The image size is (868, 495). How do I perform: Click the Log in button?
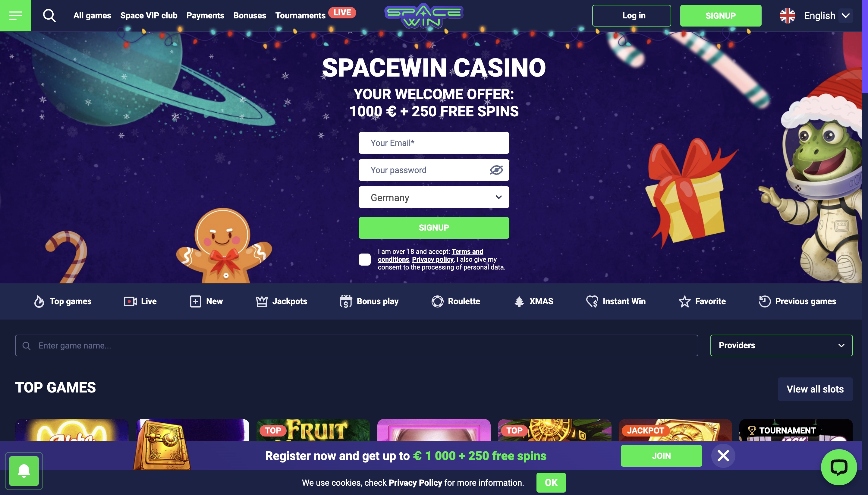point(631,16)
